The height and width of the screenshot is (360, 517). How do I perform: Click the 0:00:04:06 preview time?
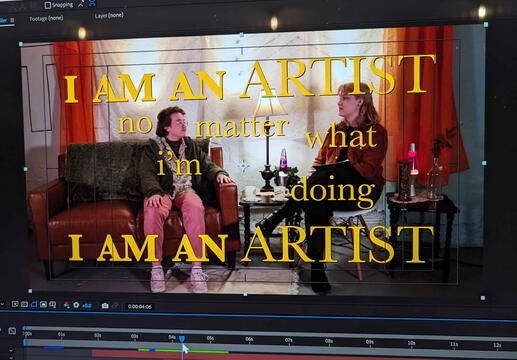pyautogui.click(x=139, y=307)
